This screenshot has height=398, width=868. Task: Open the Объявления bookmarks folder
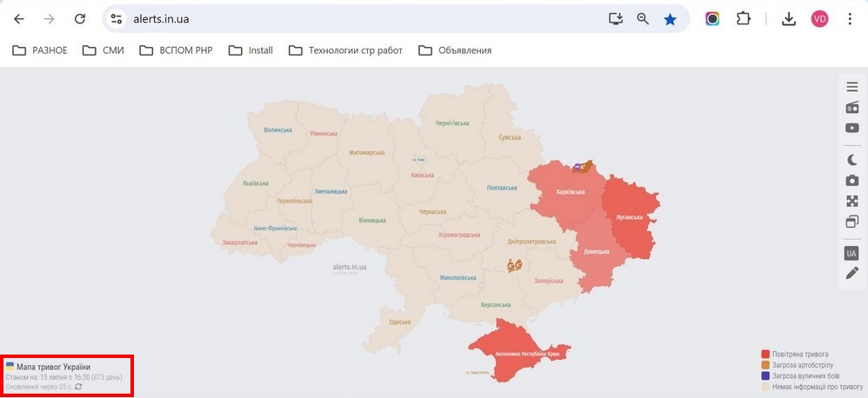pos(455,50)
